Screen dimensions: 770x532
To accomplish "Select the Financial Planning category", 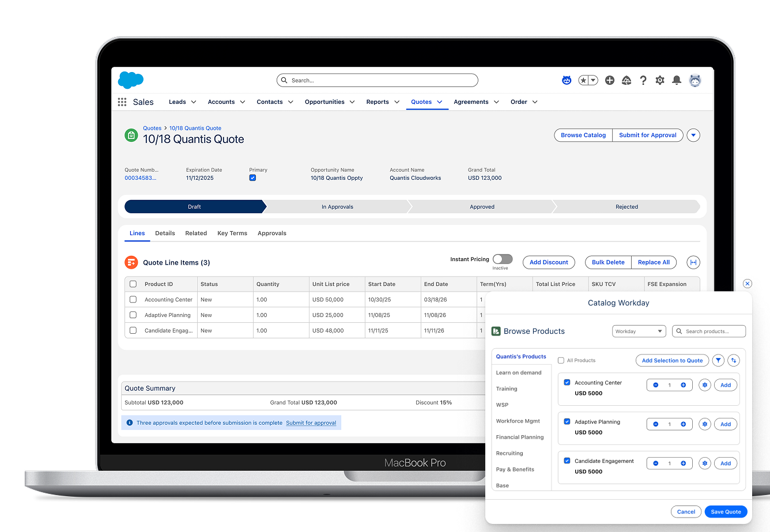I will [x=520, y=437].
